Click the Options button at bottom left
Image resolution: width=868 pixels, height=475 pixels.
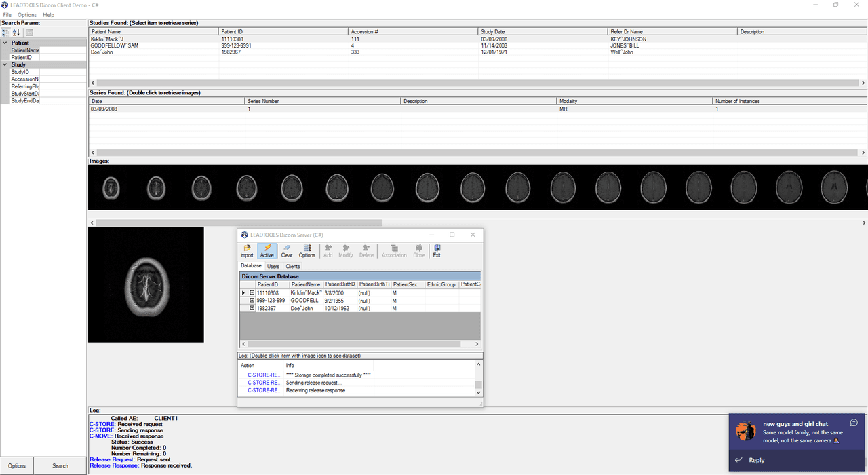[17, 465]
